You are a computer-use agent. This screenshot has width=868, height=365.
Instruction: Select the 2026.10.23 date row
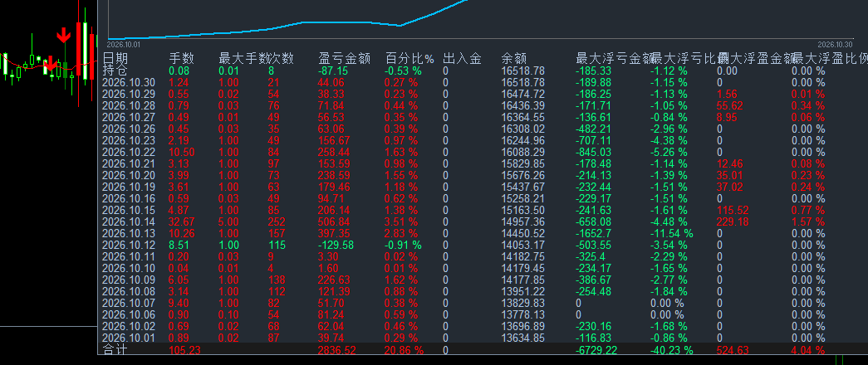pyautogui.click(x=129, y=140)
